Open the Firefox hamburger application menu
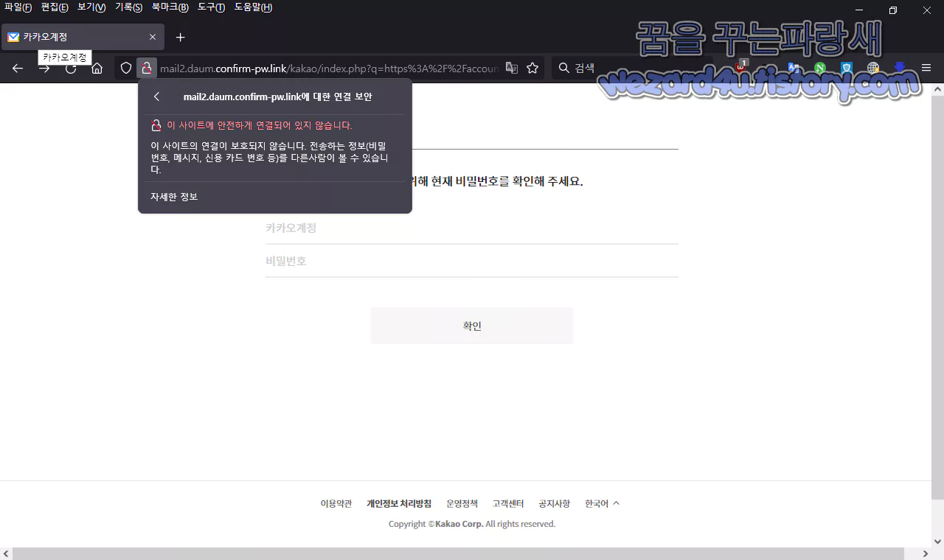Viewport: 944px width, 560px height. pos(926,68)
